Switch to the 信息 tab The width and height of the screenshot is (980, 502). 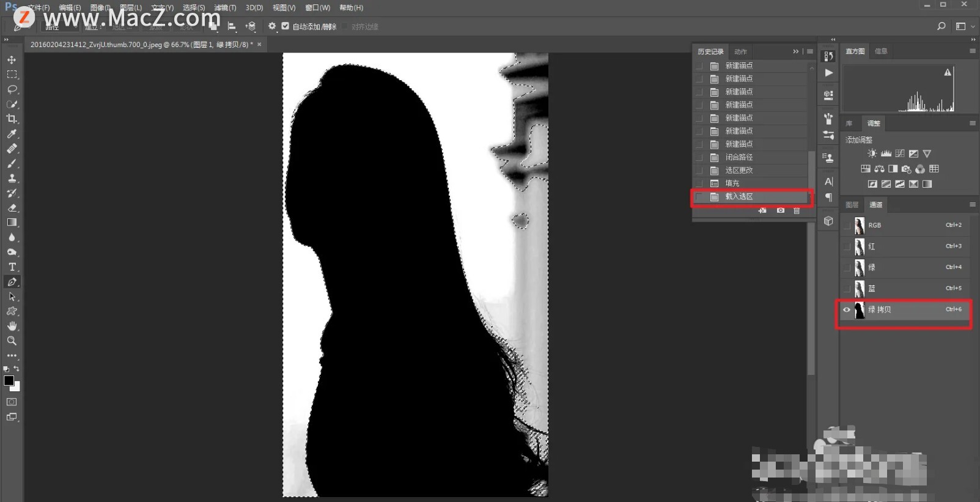(x=881, y=51)
